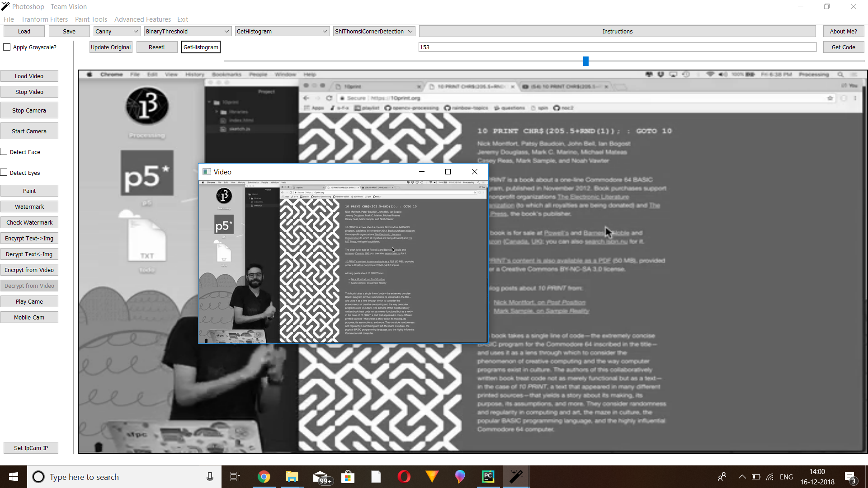Open the Opera browser taskbar icon

coord(404,477)
